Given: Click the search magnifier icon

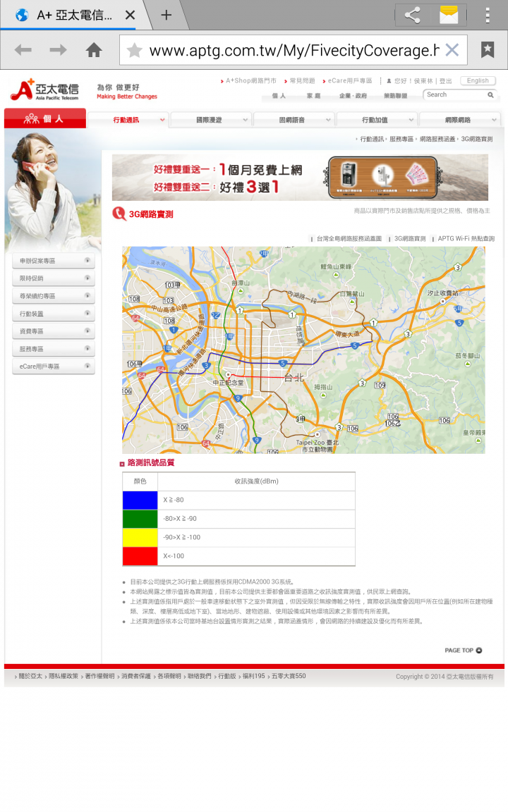Looking at the screenshot, I should pyautogui.click(x=490, y=94).
